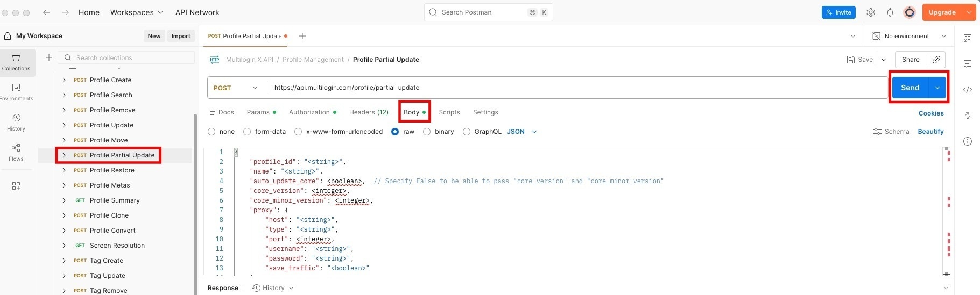
Task: Open the configure sidebar grid icon
Action: [x=16, y=186]
